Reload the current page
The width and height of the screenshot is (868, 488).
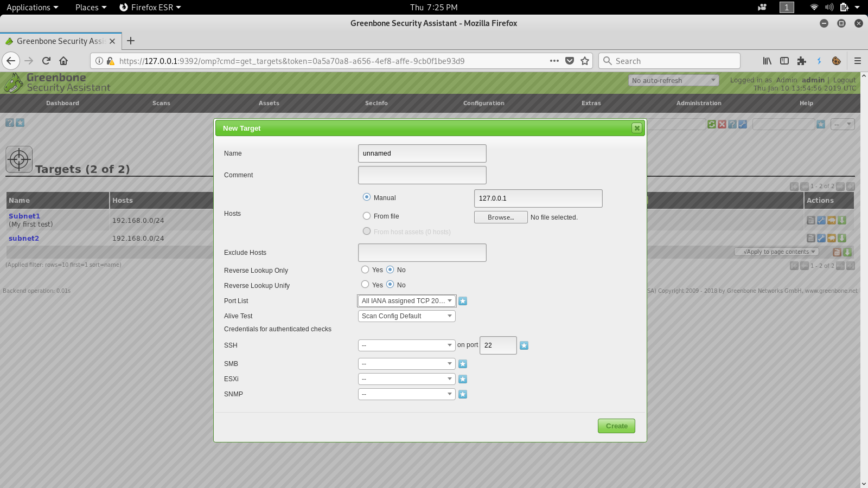pos(46,61)
